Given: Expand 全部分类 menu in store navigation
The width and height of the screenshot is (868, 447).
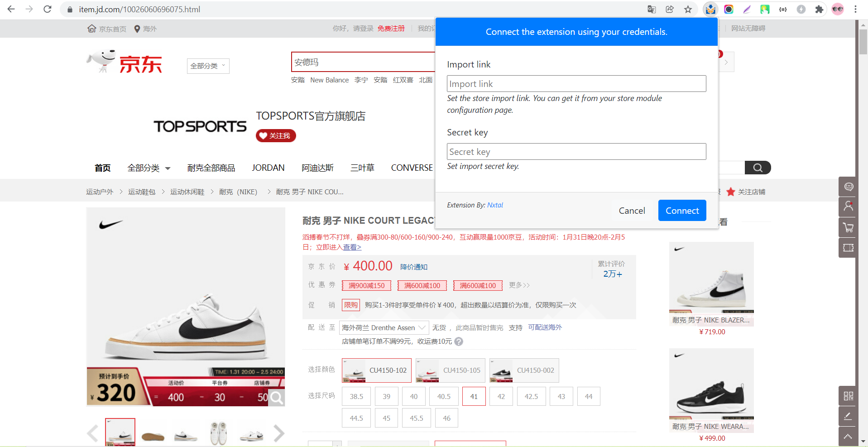Looking at the screenshot, I should click(x=149, y=168).
